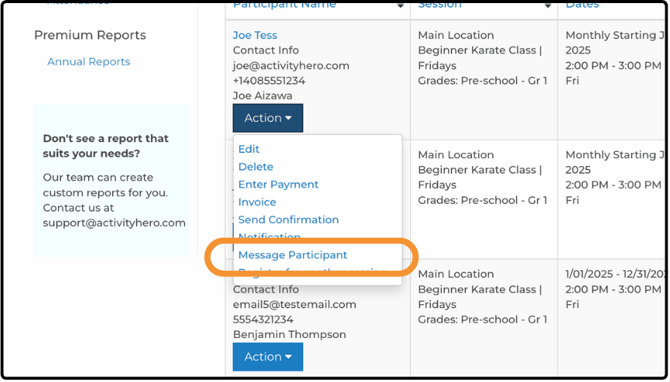Open the Action dropdown under Benjamin Thompson
The height and width of the screenshot is (382, 670).
pos(268,357)
